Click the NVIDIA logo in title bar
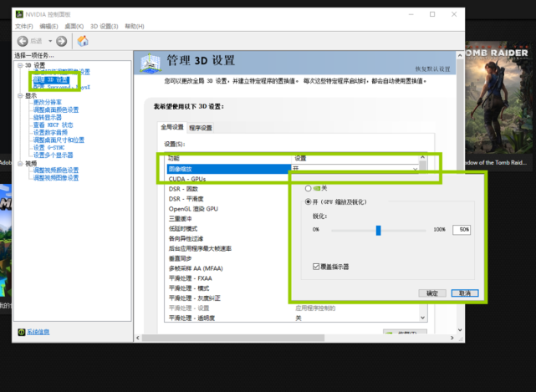 click(x=19, y=14)
